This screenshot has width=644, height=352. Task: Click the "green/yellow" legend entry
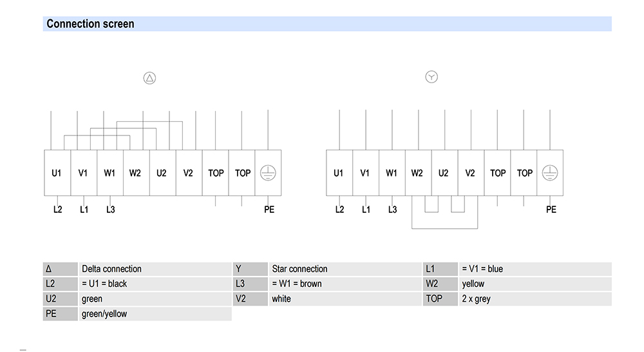coord(104,313)
